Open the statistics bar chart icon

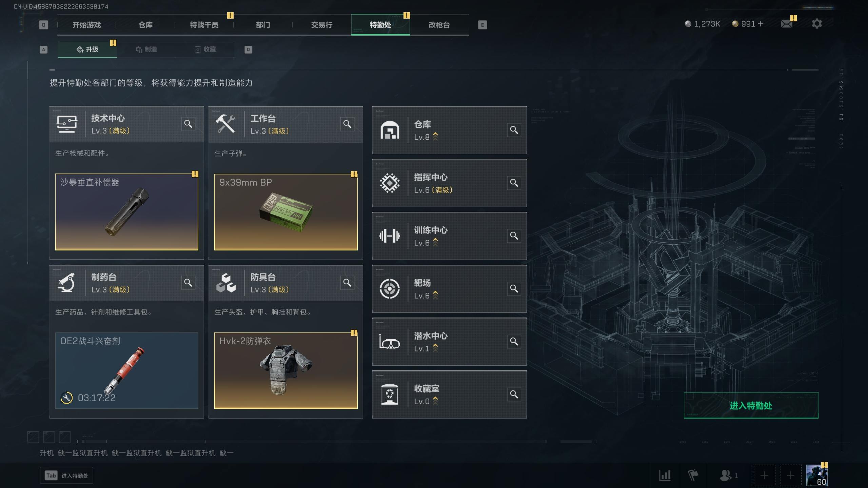[665, 475]
